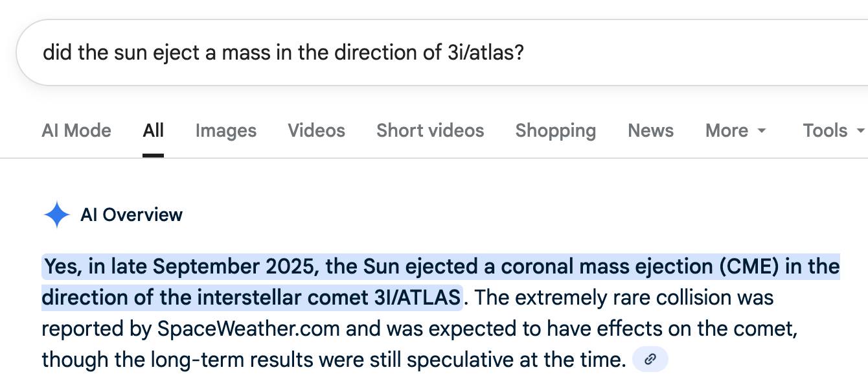Switch to the Short videos tab
868x385 pixels.
coord(430,130)
